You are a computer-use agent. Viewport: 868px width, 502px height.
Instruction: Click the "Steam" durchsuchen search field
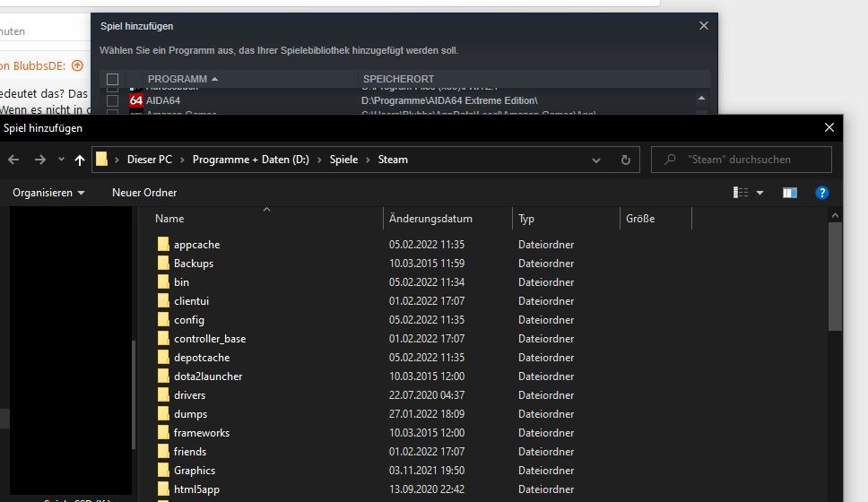(742, 160)
